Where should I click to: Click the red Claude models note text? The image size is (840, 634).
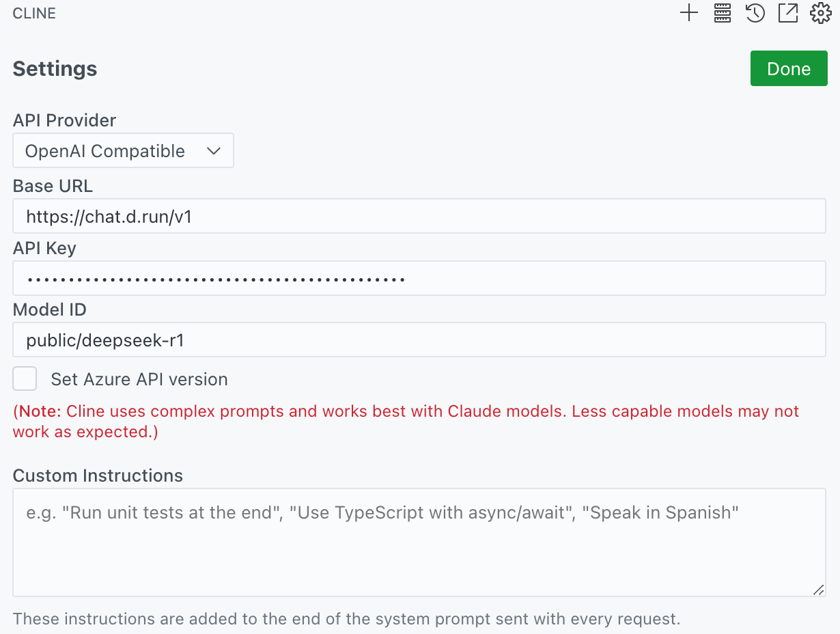tap(406, 412)
